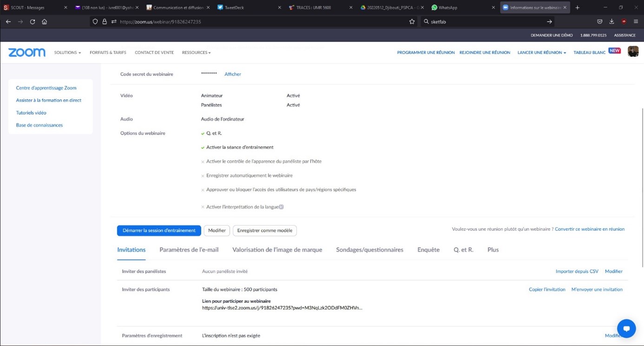This screenshot has width=644, height=346.
Task: Expand the Solutions dropdown menu
Action: click(x=67, y=52)
